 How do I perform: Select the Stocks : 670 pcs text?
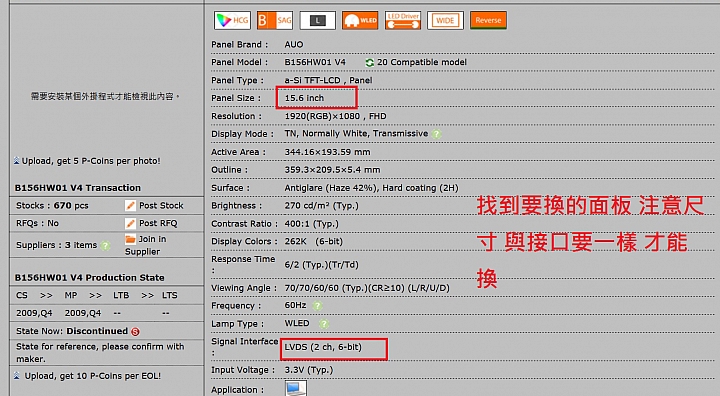(52, 205)
